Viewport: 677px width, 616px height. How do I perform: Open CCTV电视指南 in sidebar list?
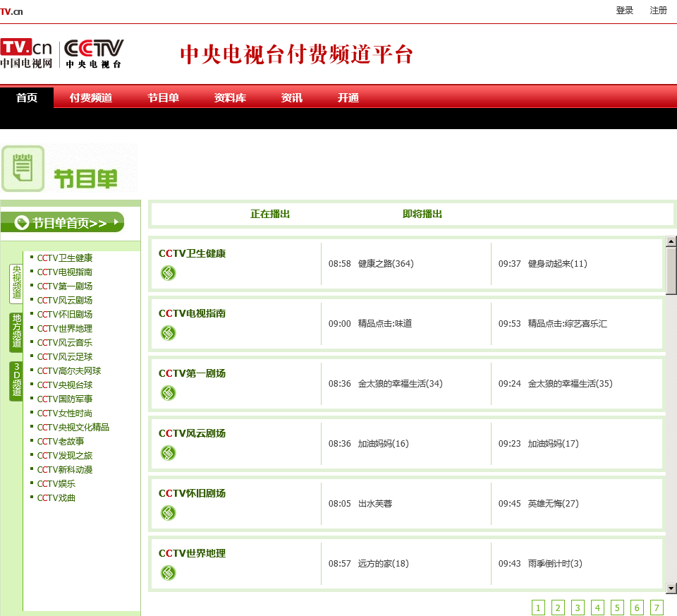pos(65,272)
